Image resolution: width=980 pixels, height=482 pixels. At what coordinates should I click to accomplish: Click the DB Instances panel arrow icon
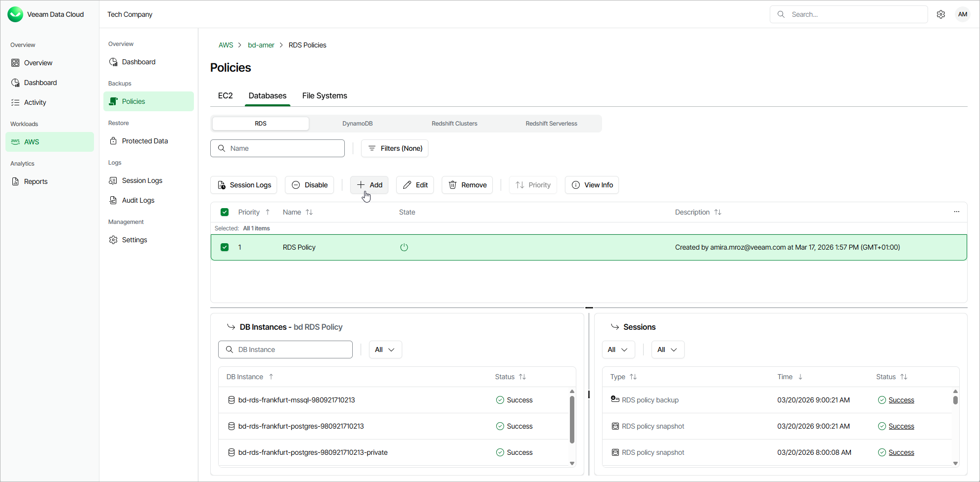tap(231, 327)
